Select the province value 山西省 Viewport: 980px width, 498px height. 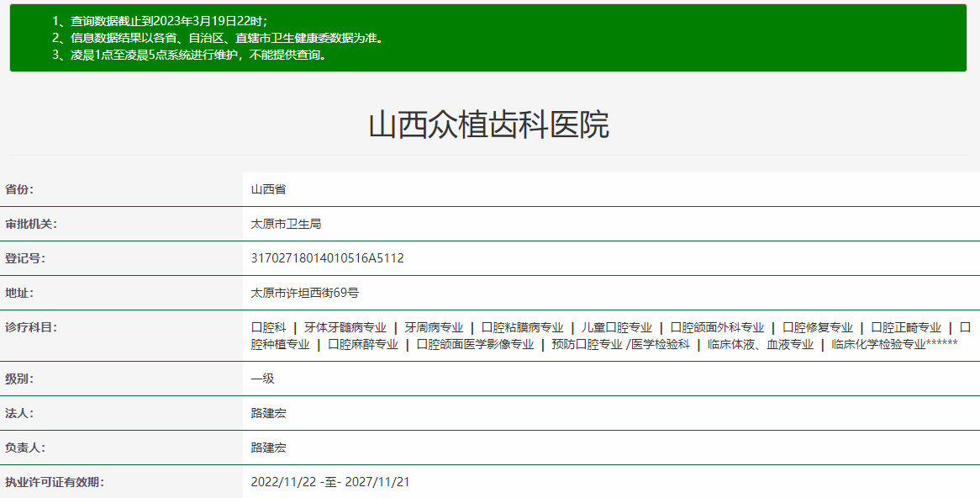268,189
